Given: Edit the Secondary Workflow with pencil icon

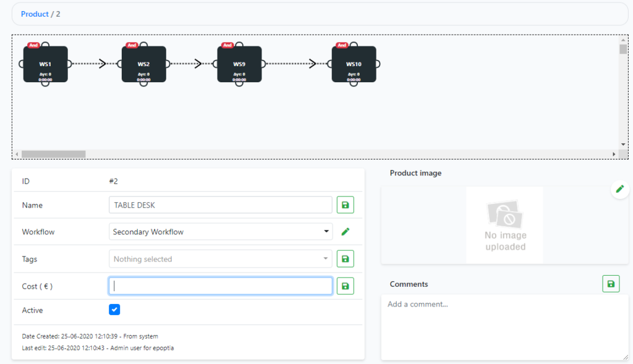Looking at the screenshot, I should pyautogui.click(x=346, y=232).
